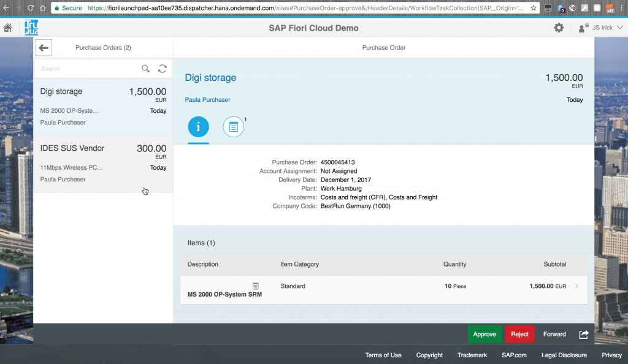Switch to the Information tab icon
Viewport: 628px width, 364px height.
pos(198,127)
